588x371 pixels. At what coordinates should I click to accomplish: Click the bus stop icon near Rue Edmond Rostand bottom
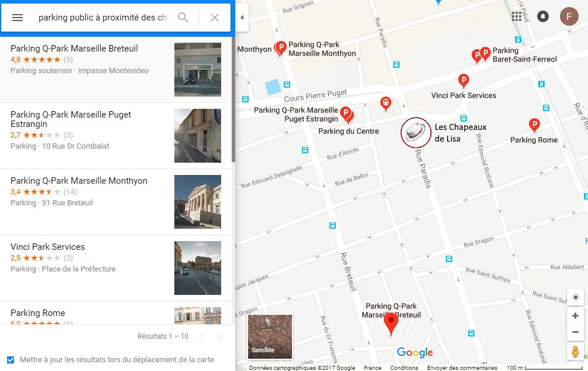click(472, 333)
